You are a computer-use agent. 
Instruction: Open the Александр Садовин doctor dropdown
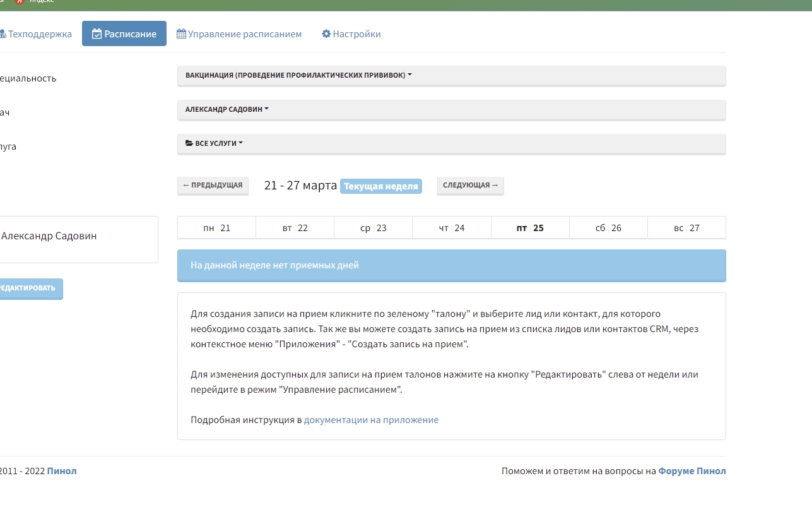227,109
